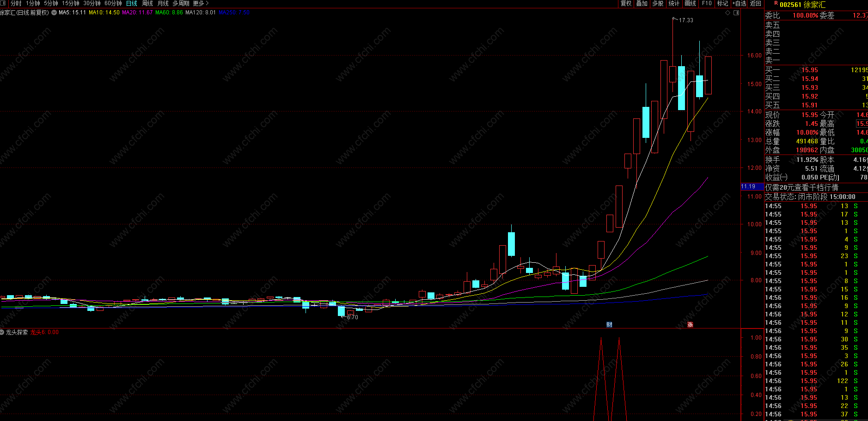
Task: Click the 叠加 overlay button
Action: (642, 3)
